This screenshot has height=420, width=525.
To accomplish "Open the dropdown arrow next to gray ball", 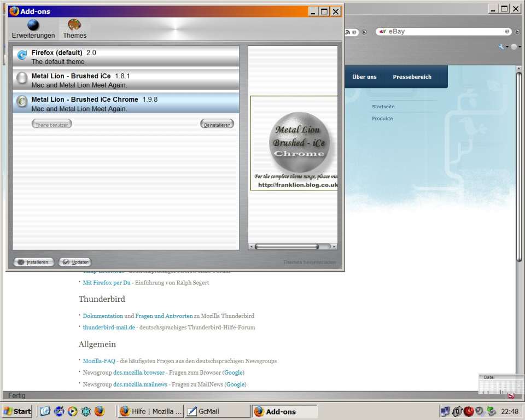I will point(520,47).
